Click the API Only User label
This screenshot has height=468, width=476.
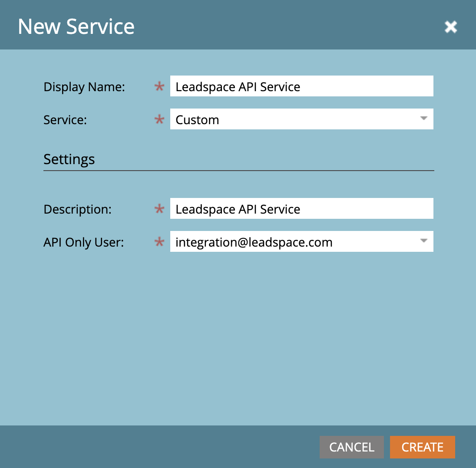(83, 242)
